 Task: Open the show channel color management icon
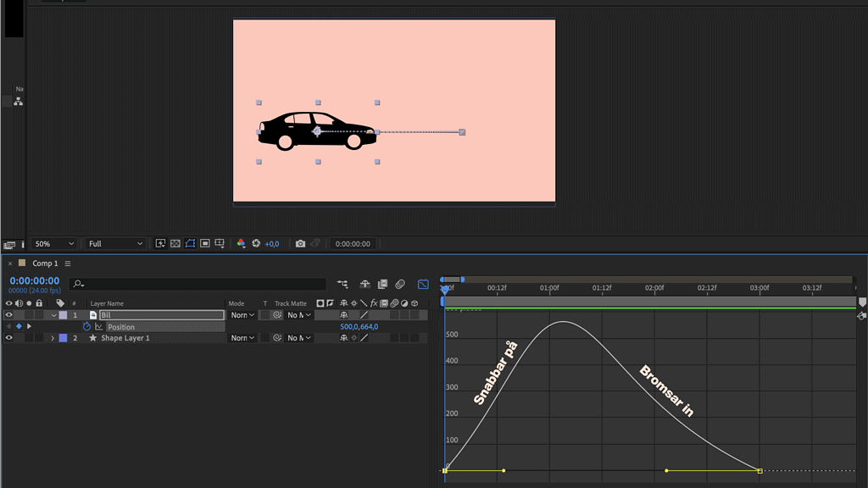coord(241,243)
